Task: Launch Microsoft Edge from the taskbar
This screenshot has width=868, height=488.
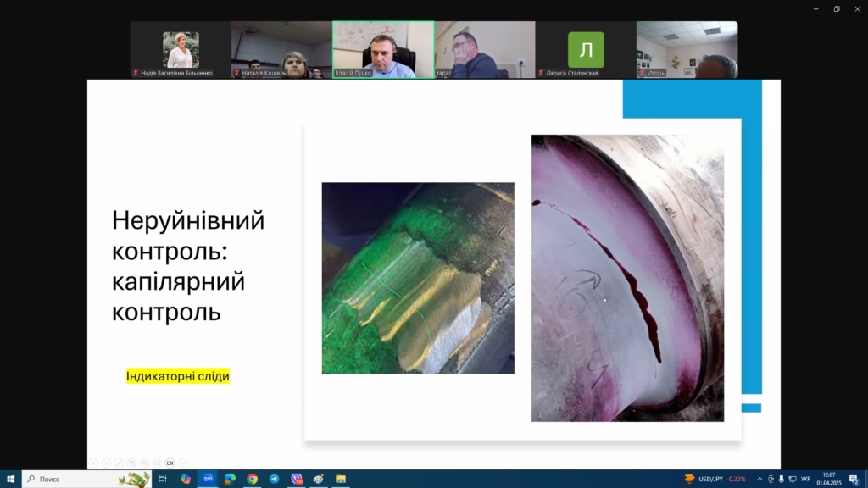Action: point(230,479)
